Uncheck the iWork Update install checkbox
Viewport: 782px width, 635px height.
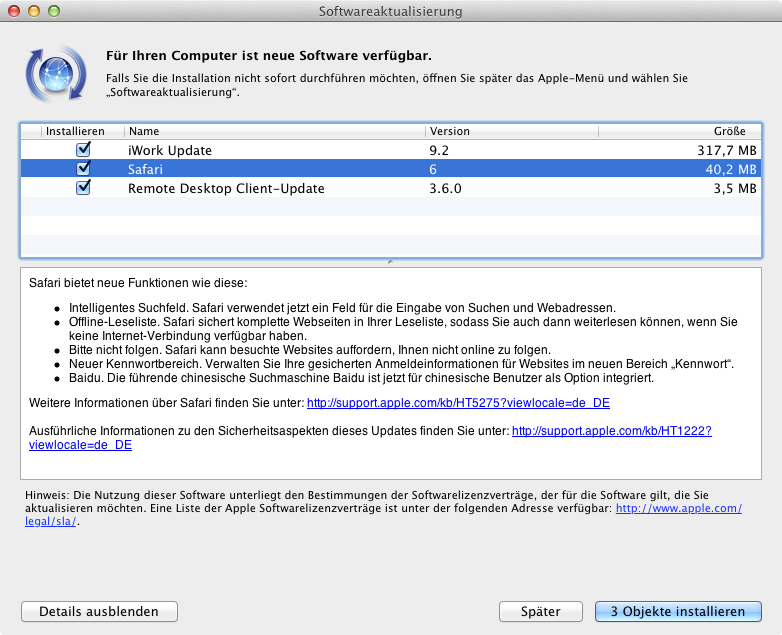tap(83, 149)
